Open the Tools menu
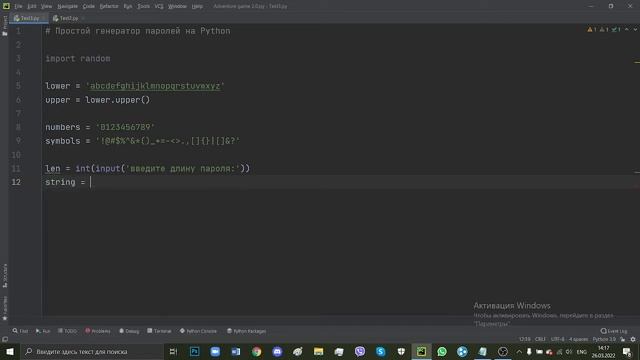The image size is (640, 360). click(x=143, y=6)
